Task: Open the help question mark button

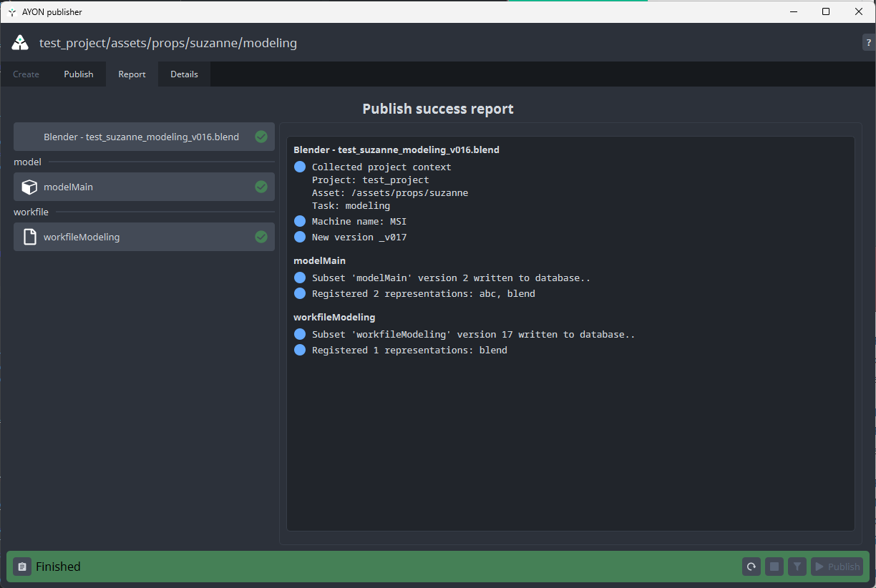Action: pos(869,43)
